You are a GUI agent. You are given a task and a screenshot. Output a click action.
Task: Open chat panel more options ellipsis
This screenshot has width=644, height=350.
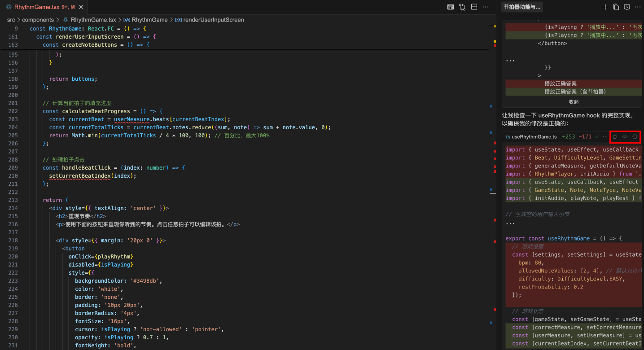638,7
